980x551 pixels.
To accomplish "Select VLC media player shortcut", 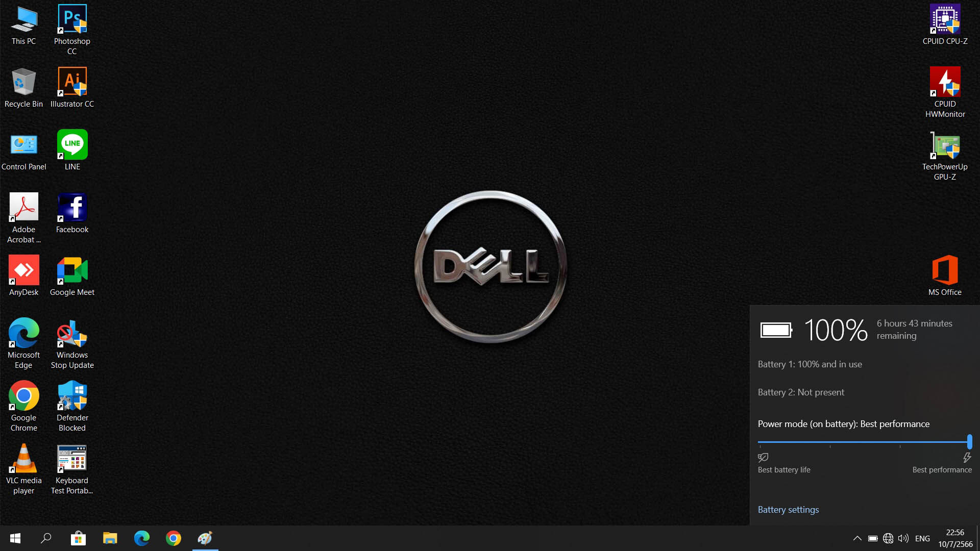I will tap(23, 469).
